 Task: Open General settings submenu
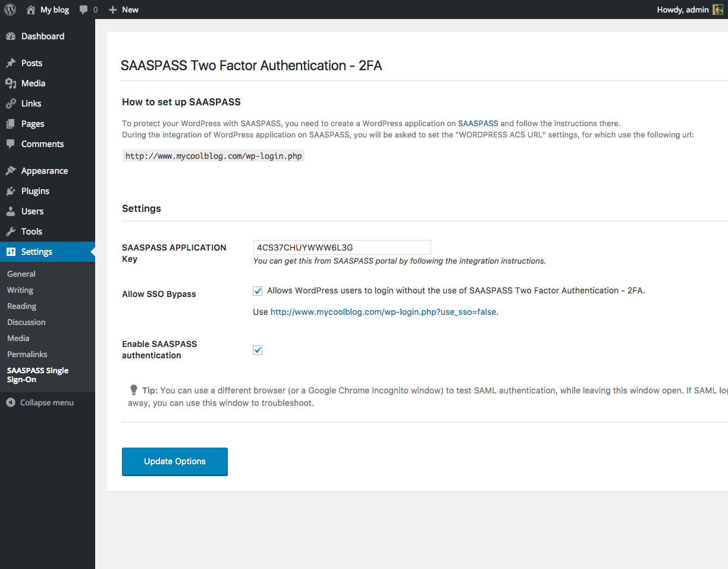point(21,274)
